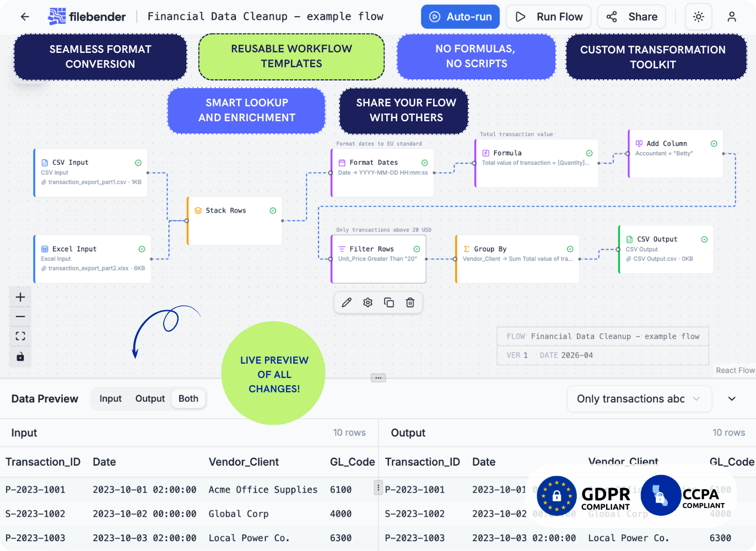Zoom out on the flow canvas
Image resolution: width=756 pixels, height=551 pixels.
(20, 317)
